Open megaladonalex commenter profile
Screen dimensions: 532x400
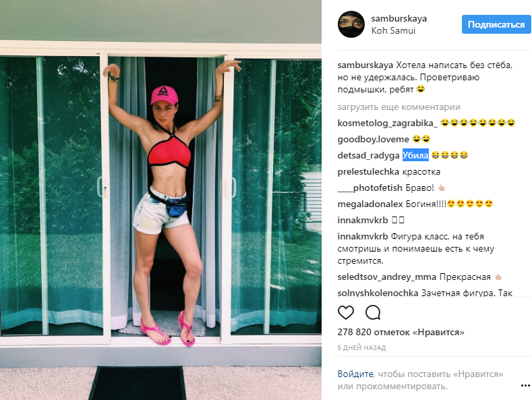point(370,204)
